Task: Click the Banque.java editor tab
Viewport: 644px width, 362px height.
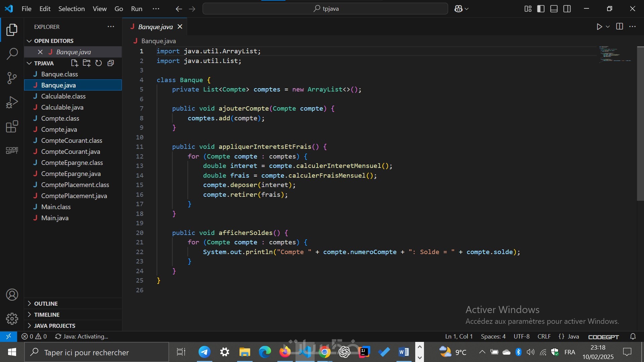Action: click(x=155, y=27)
